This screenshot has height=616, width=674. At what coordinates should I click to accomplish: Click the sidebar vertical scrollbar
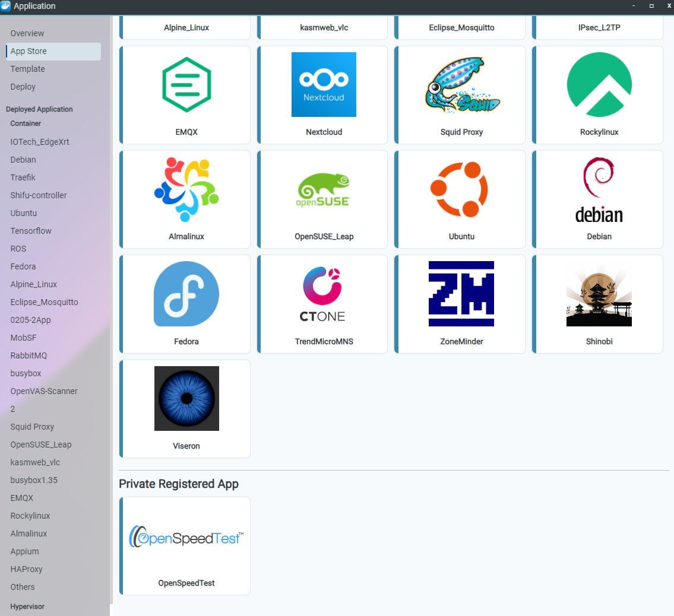111,310
